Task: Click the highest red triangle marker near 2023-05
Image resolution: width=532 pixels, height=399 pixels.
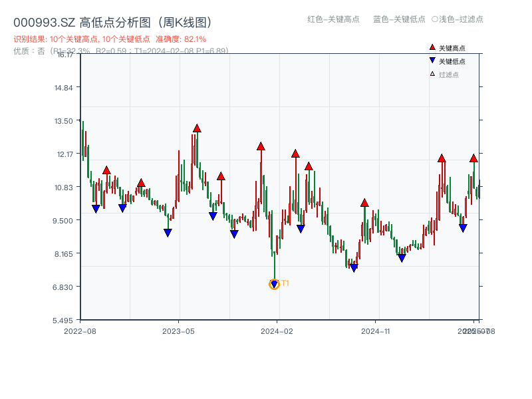Action: (x=197, y=127)
